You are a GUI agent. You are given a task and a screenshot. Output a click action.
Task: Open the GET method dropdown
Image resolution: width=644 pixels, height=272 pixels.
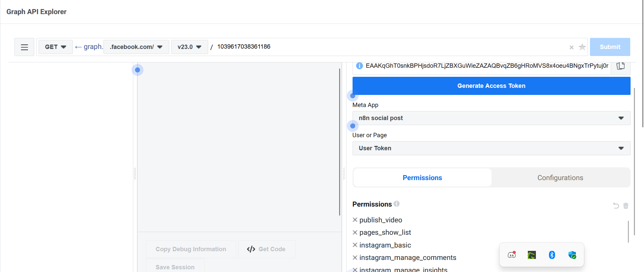point(56,47)
